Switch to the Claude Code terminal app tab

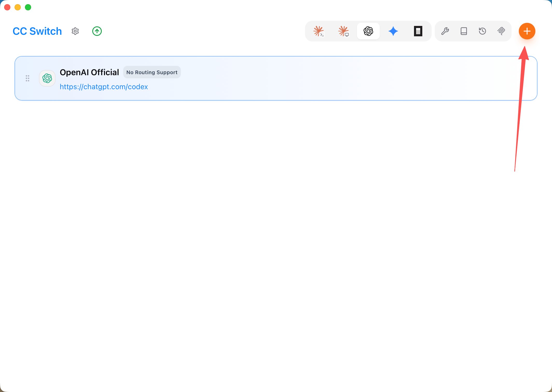pos(319,31)
